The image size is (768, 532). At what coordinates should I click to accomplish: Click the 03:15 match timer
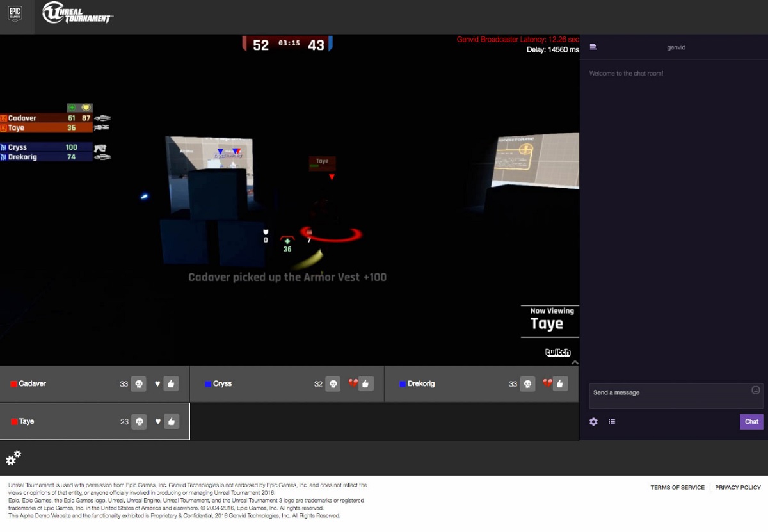[289, 44]
